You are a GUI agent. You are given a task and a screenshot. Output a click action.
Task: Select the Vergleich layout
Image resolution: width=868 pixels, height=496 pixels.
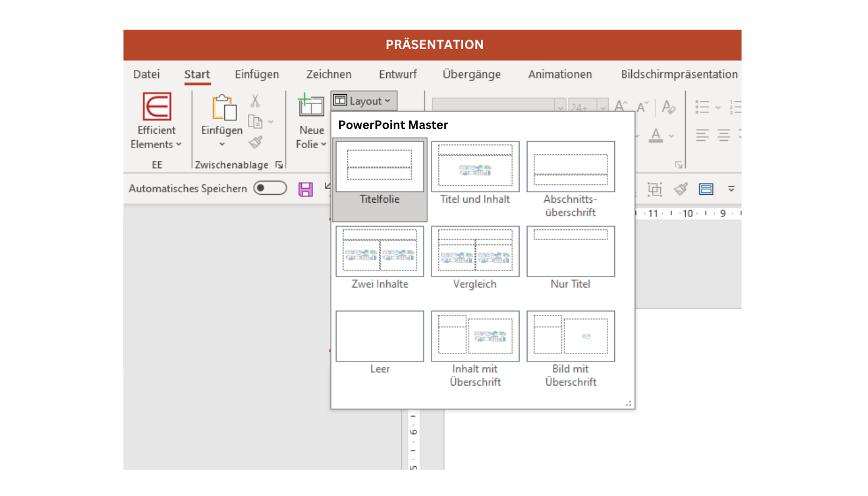[x=476, y=258]
